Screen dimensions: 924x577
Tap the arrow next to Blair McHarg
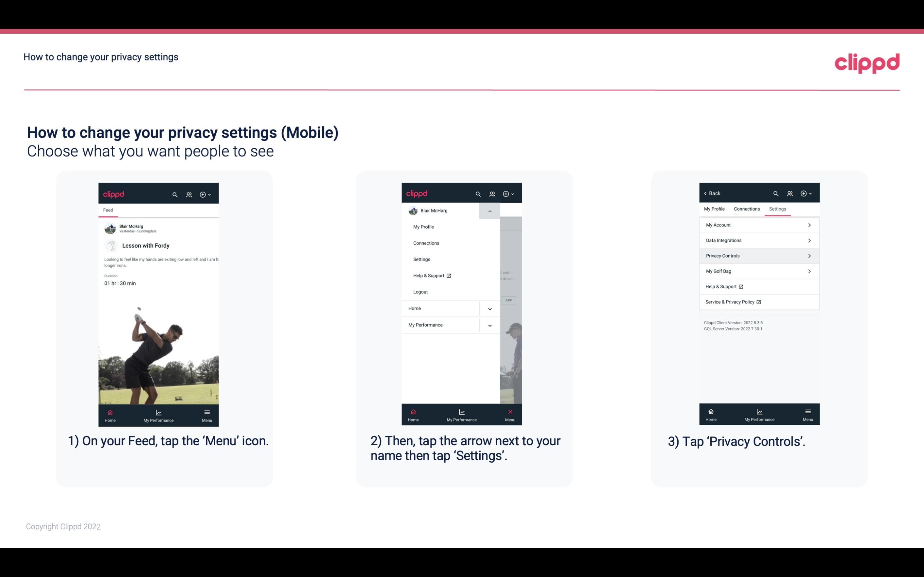point(490,211)
